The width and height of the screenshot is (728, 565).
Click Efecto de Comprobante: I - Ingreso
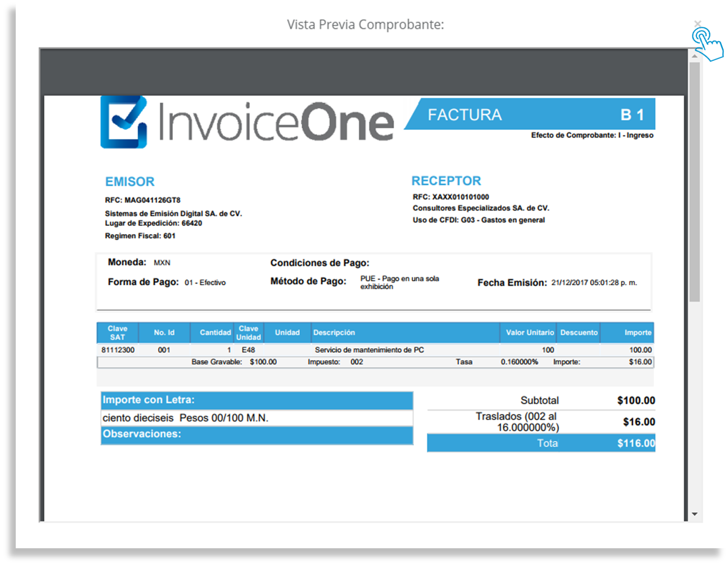click(x=592, y=135)
